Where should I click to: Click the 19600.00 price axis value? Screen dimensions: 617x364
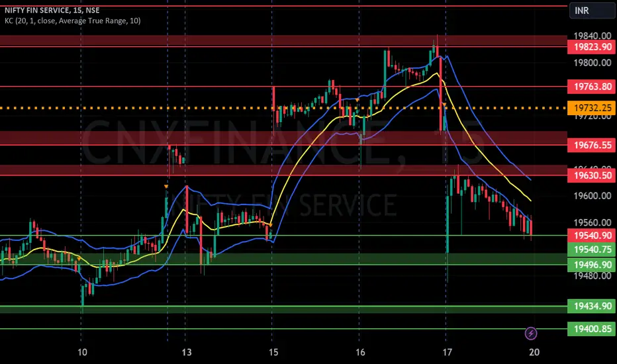[592, 196]
